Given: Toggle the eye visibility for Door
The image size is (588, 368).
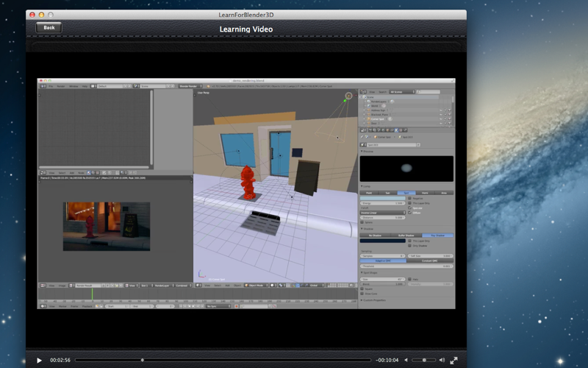Looking at the screenshot, I should pyautogui.click(x=440, y=123).
